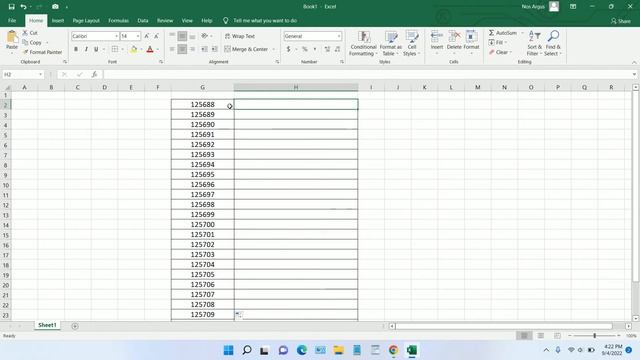Screen dimensions: 640x360
Task: Toggle Center horizontal alignment
Action: 182,49
